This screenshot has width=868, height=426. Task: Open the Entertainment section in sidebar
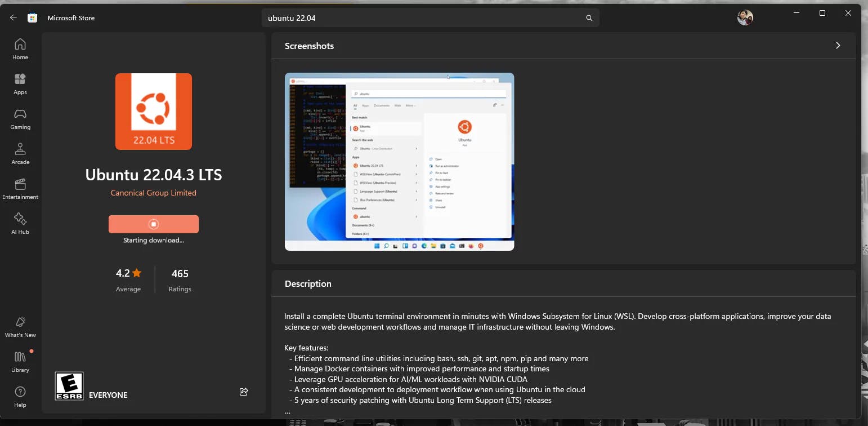(20, 189)
